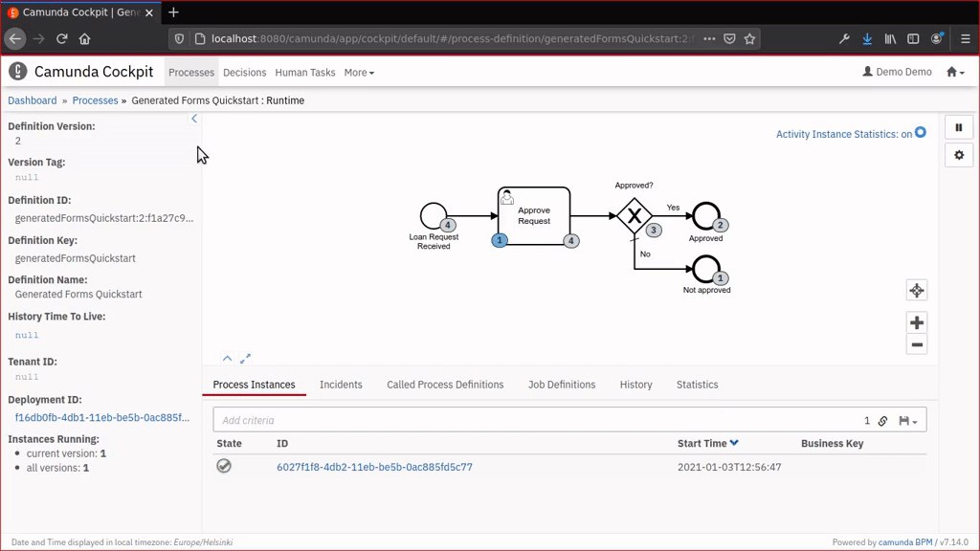Open a new browser tab
Viewport: 980px width, 551px height.
pos(174,11)
